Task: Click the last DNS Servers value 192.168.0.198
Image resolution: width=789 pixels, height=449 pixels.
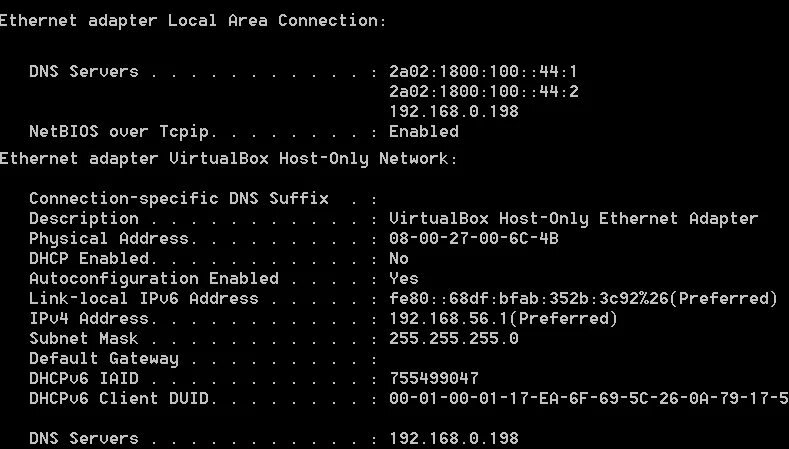Action: pos(453,439)
